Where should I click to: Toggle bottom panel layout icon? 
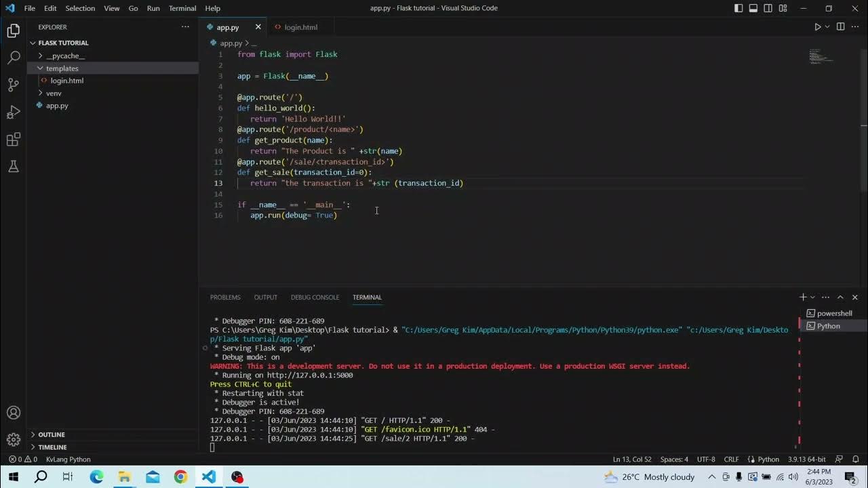753,8
